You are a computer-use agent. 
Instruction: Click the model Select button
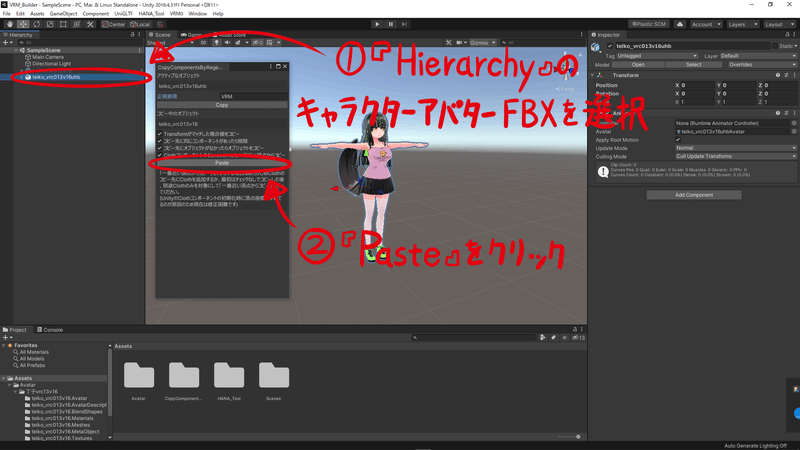[x=693, y=65]
